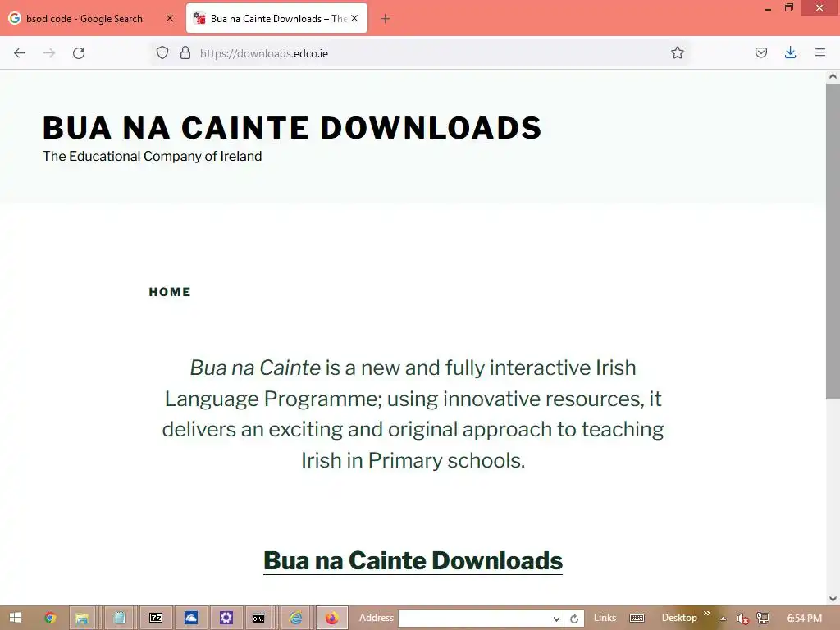Select the Bua na Cainte Downloads tab
Viewport: 840px width, 630px height.
(x=276, y=18)
